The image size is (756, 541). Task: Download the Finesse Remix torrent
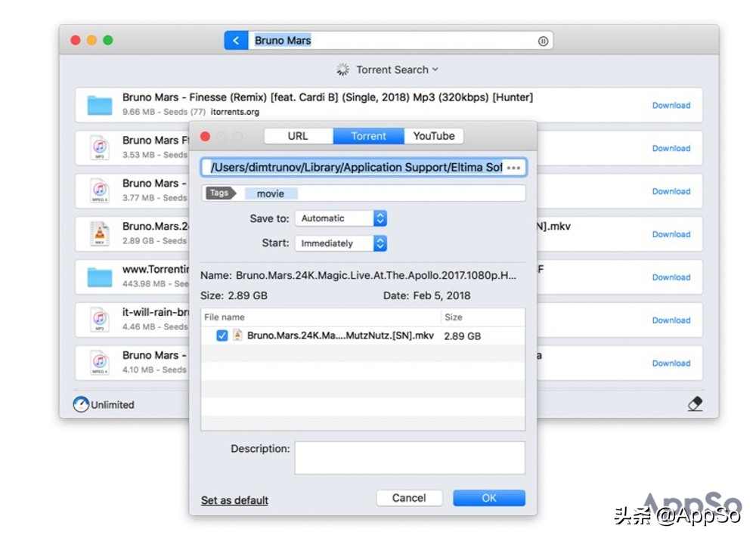[671, 106]
